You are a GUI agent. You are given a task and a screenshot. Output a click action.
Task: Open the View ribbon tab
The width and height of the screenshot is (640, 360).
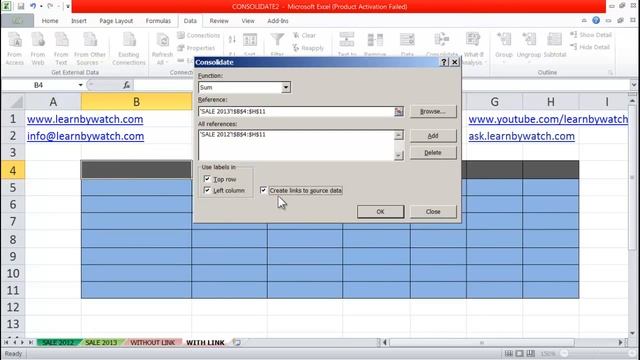(x=248, y=21)
